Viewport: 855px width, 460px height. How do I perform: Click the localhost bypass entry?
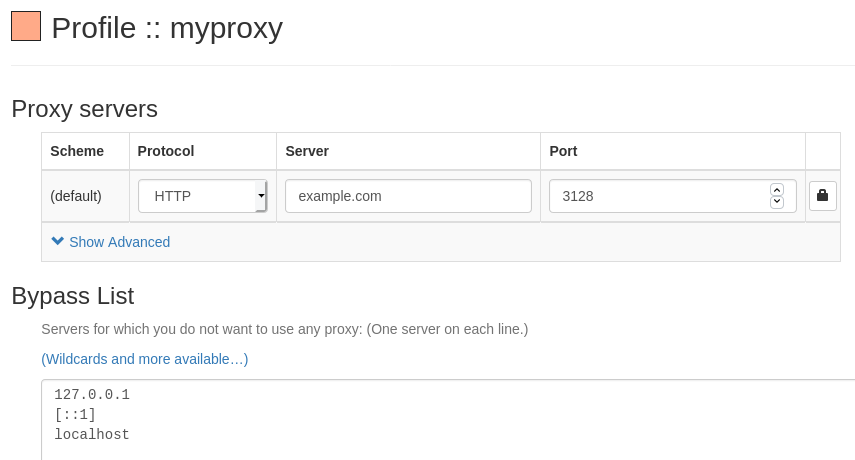(92, 434)
